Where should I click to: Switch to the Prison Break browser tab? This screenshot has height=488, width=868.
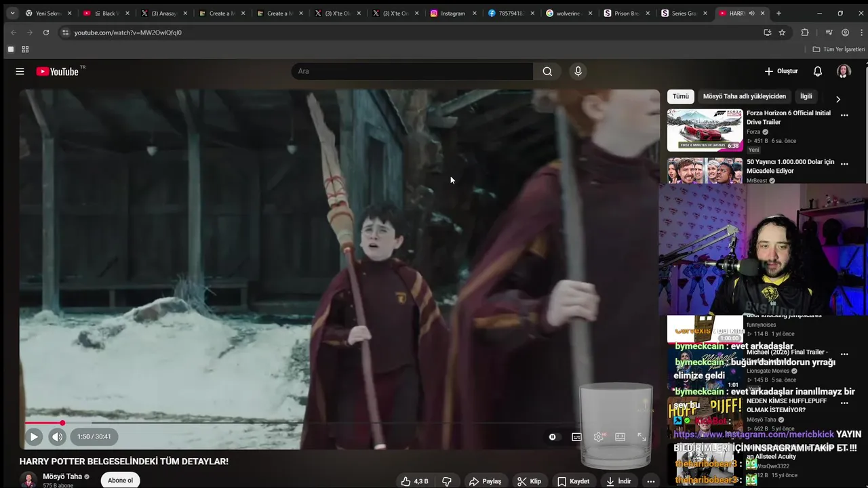coord(627,14)
